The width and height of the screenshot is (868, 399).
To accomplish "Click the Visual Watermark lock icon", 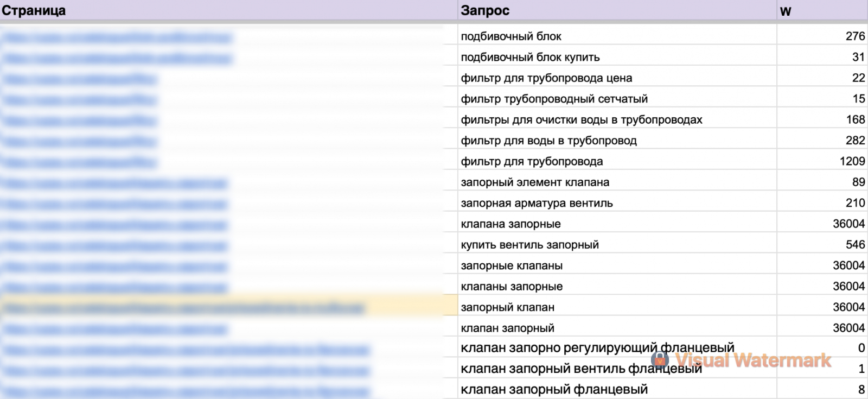I will pos(660,359).
